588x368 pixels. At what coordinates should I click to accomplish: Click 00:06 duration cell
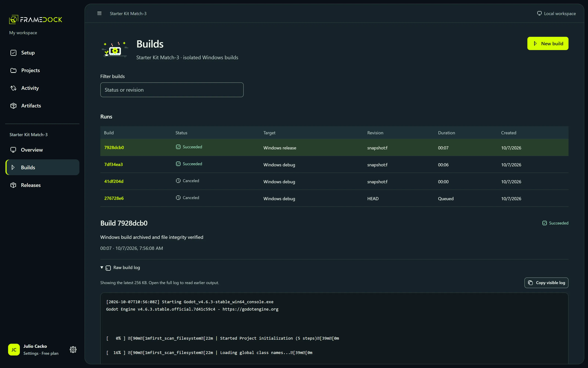(443, 165)
